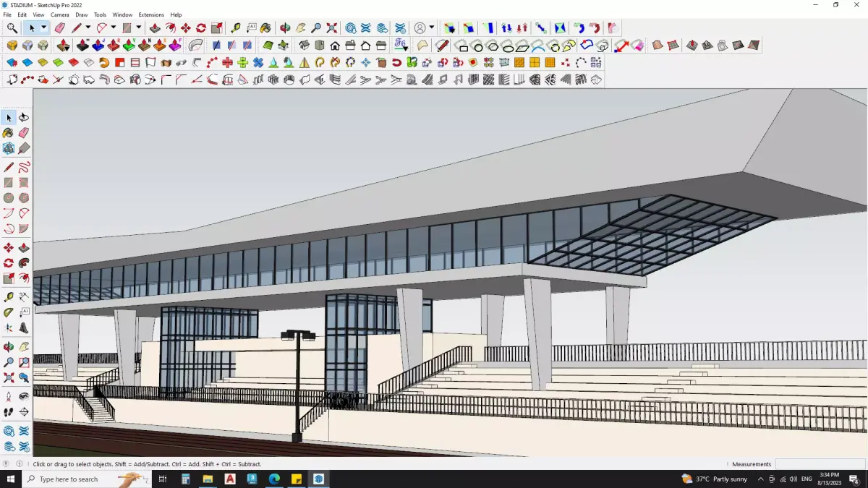The width and height of the screenshot is (868, 488).
Task: Choose the 3D Text tool
Action: [x=24, y=328]
